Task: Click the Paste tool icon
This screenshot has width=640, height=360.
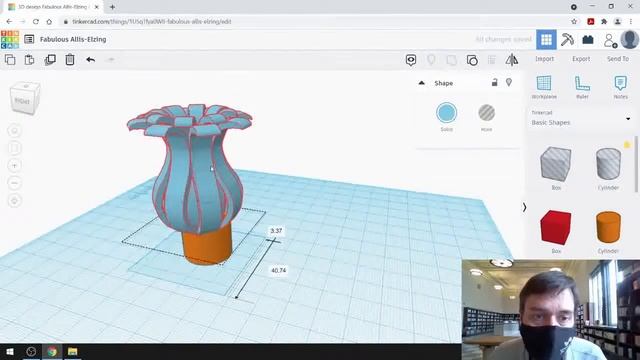Action: [x=29, y=60]
